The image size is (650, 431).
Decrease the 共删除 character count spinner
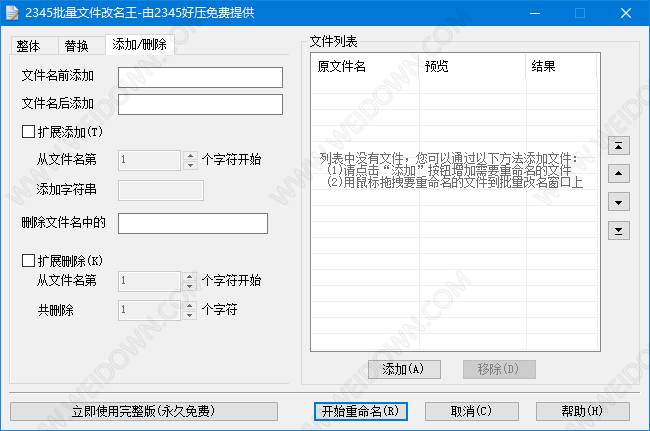tap(189, 315)
